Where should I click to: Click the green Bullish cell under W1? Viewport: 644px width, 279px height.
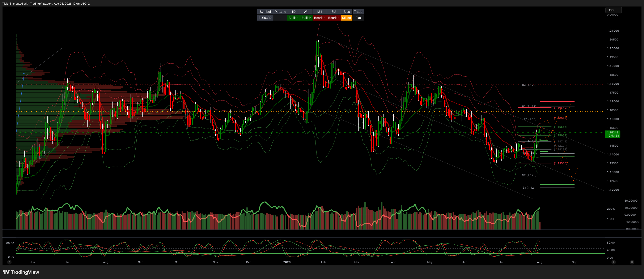tap(306, 18)
